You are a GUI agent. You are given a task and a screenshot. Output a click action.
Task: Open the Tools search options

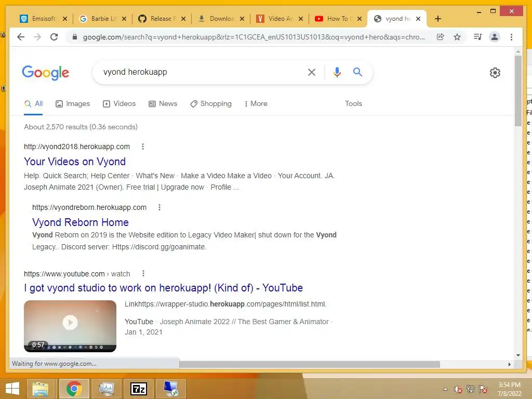353,103
